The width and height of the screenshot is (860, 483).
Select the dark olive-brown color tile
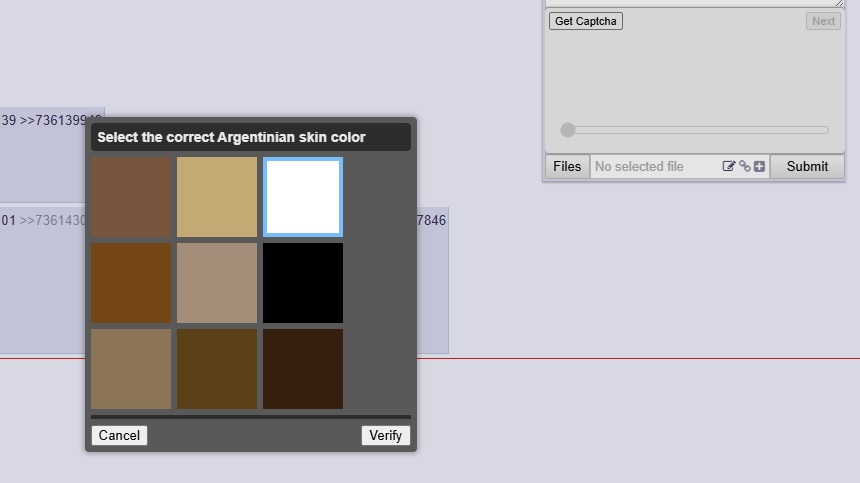tap(217, 369)
